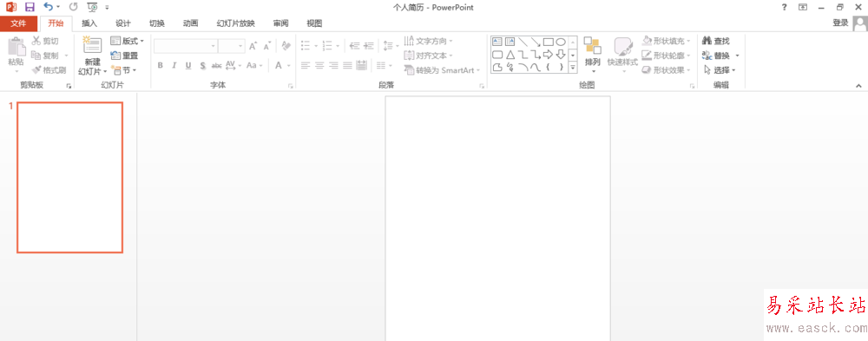Click the New Slide (新建幻灯片) icon
Image resolution: width=868 pixels, height=341 pixels.
click(92, 46)
